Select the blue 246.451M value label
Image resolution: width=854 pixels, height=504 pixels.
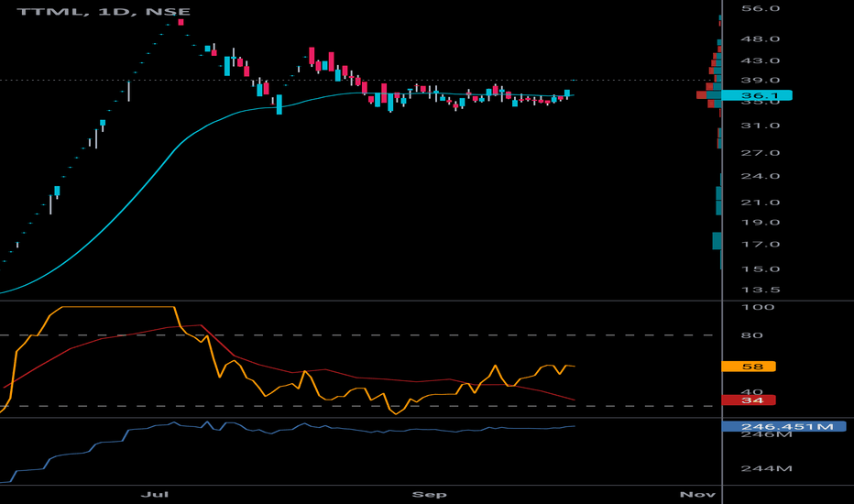(783, 427)
